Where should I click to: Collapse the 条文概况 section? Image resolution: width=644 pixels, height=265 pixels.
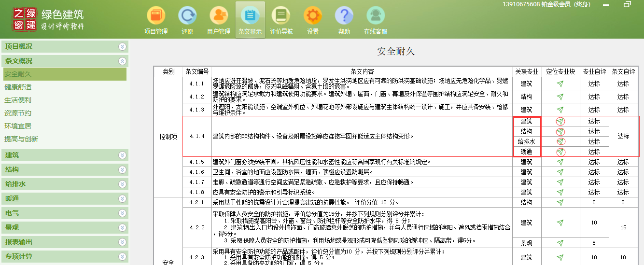tap(122, 61)
